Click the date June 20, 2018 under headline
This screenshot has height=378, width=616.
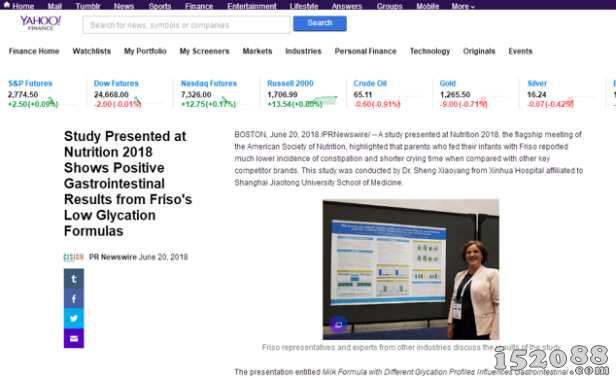[163, 257]
